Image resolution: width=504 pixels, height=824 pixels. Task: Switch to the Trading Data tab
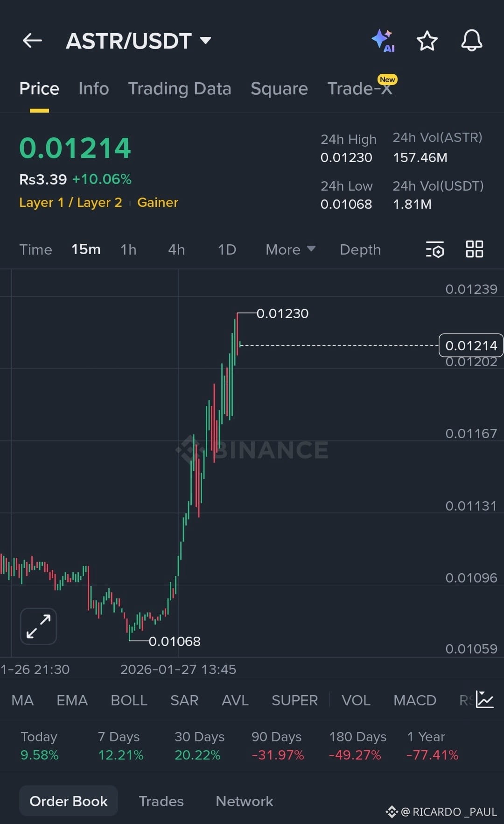coord(180,89)
